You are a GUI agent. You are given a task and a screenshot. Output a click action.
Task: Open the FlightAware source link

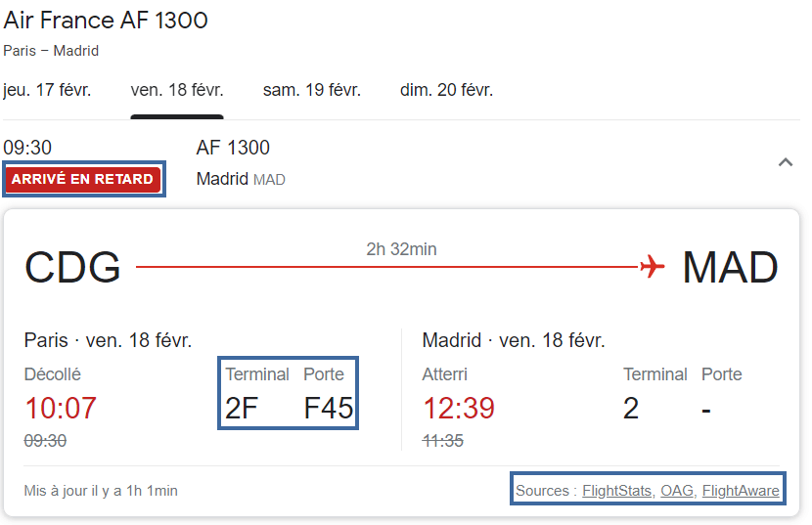[x=741, y=491]
